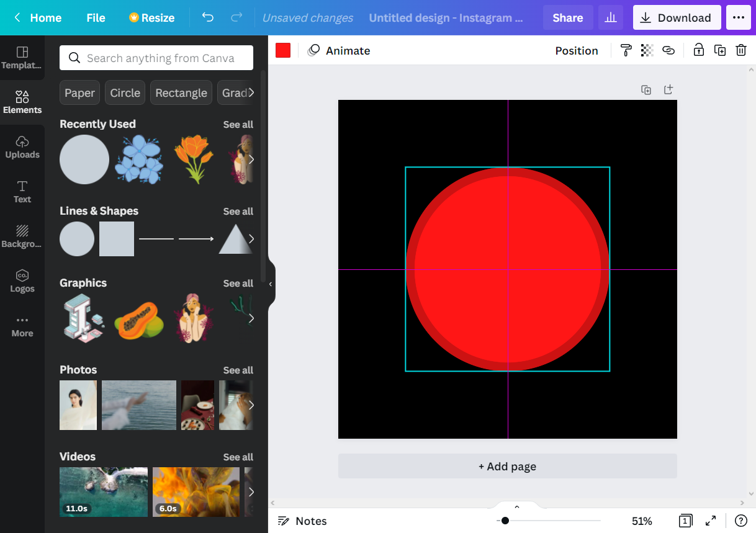Open the red fill color swatch
Viewport: 756px width, 533px height.
point(283,50)
